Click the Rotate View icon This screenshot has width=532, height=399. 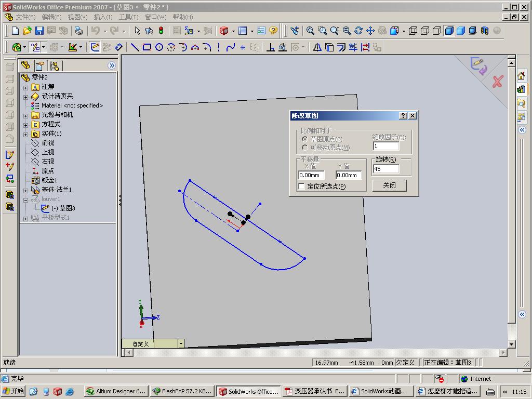tap(358, 31)
